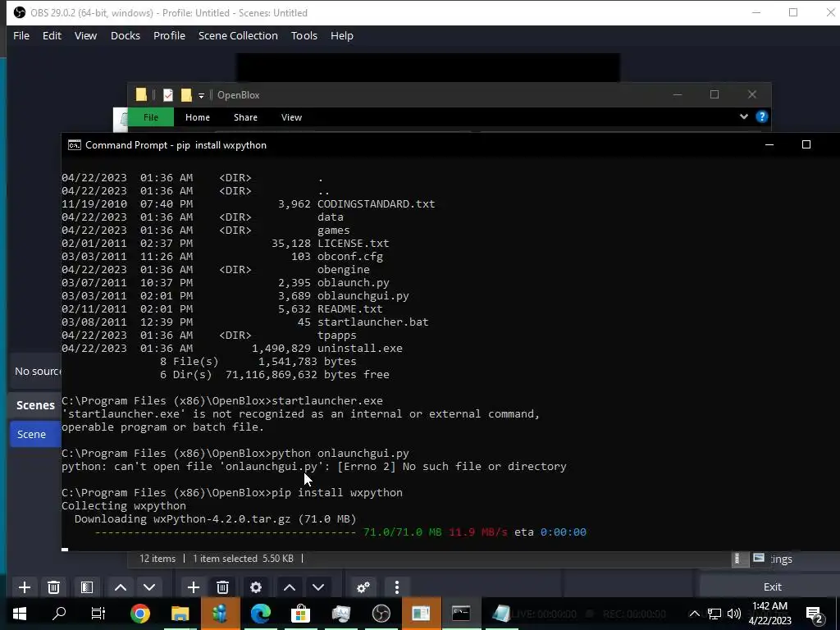Open Home ribbon tab in OpenBlox Explorer

tap(198, 117)
